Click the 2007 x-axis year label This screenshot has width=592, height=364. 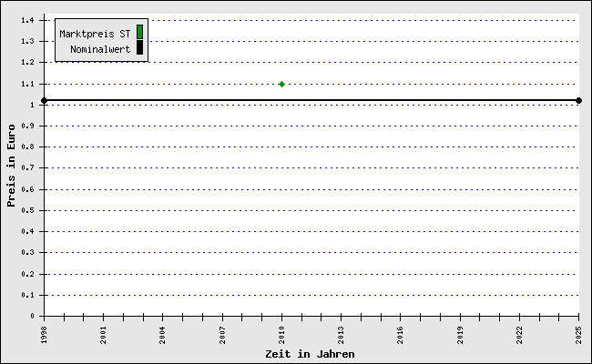coord(223,335)
